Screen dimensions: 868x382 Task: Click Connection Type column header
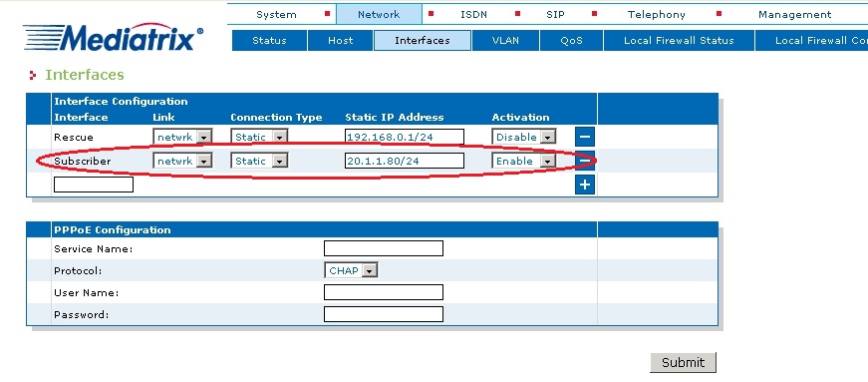point(276,117)
